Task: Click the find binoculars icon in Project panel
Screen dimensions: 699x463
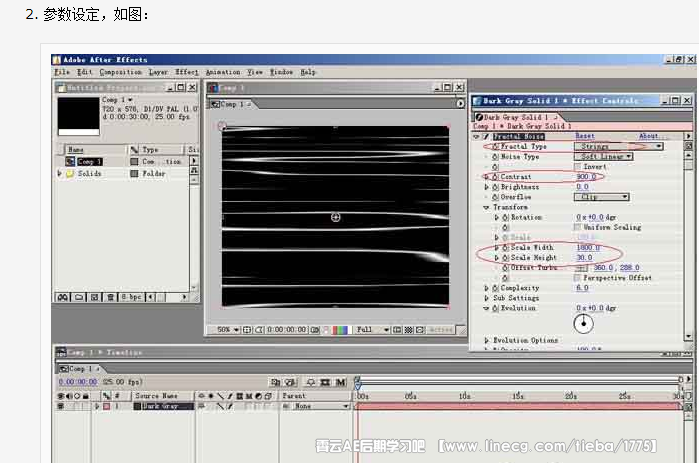Action: 63,297
